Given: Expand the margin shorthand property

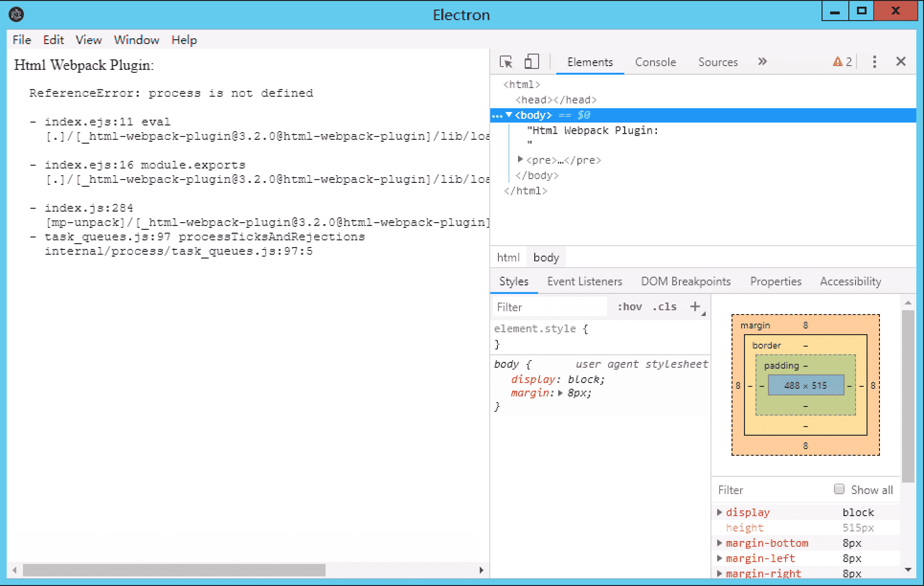Looking at the screenshot, I should (x=560, y=393).
